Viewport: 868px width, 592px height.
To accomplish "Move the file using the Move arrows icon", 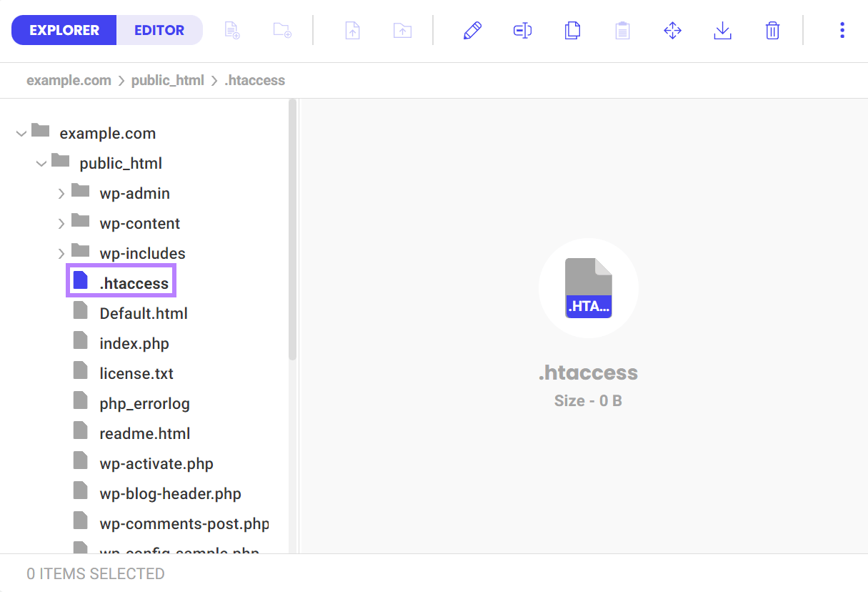I will tap(672, 30).
